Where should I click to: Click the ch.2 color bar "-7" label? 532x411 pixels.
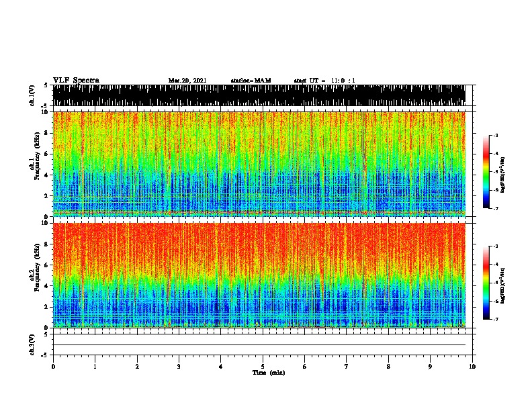click(495, 319)
